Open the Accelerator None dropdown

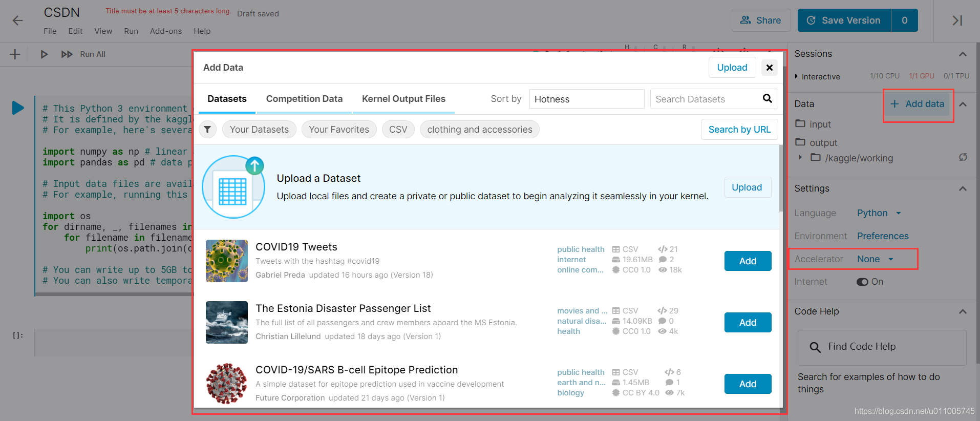(875, 259)
